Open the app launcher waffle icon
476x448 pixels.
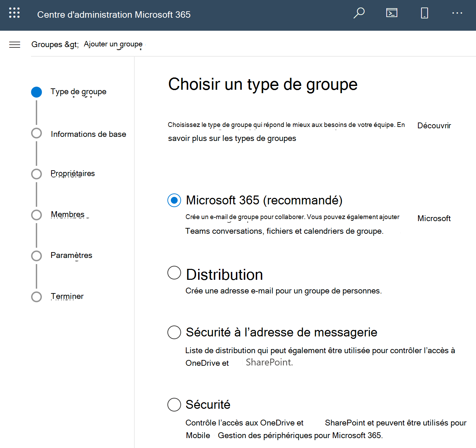[14, 13]
